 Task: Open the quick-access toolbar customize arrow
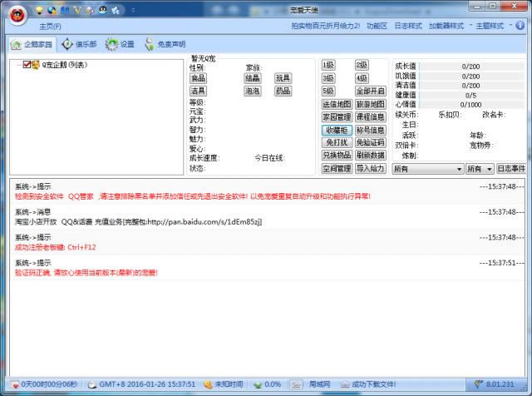(133, 11)
